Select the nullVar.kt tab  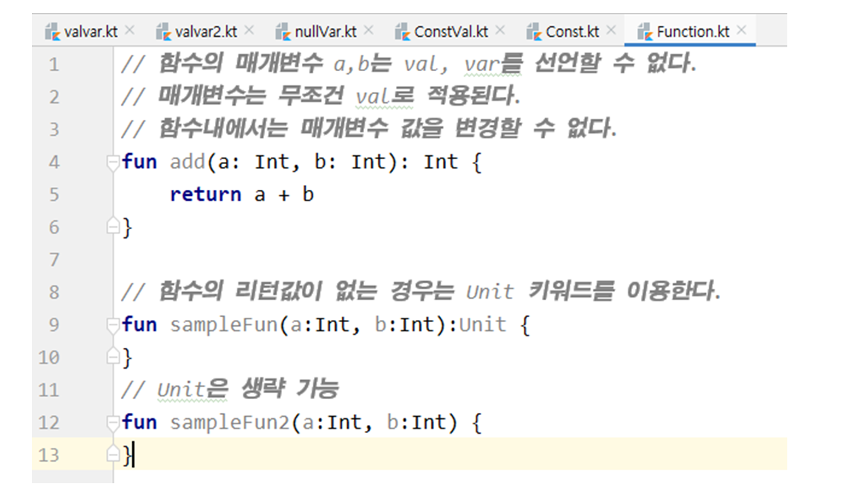(x=325, y=31)
